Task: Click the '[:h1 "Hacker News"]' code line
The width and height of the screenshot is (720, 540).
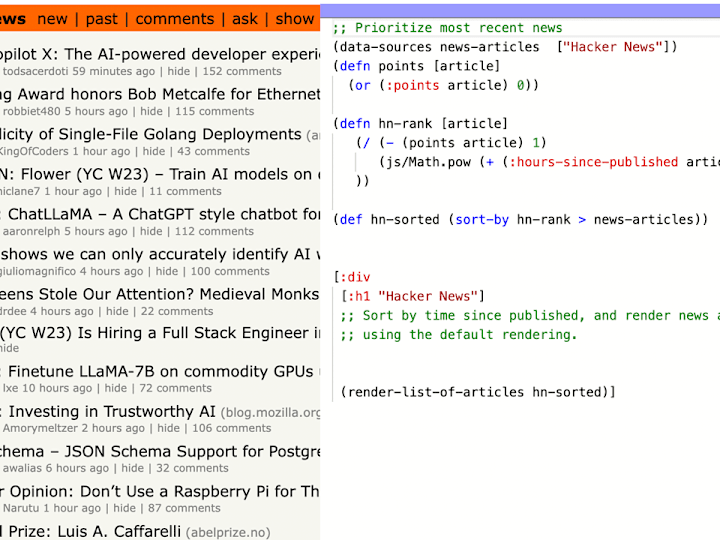Action: tap(413, 296)
